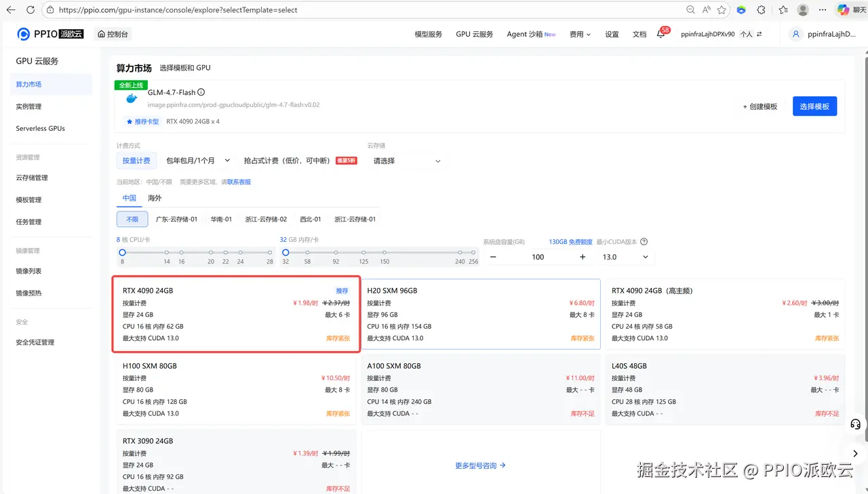Expand the 包年包月/1个月 dropdown
Screen dimensions: 868x494
point(198,161)
